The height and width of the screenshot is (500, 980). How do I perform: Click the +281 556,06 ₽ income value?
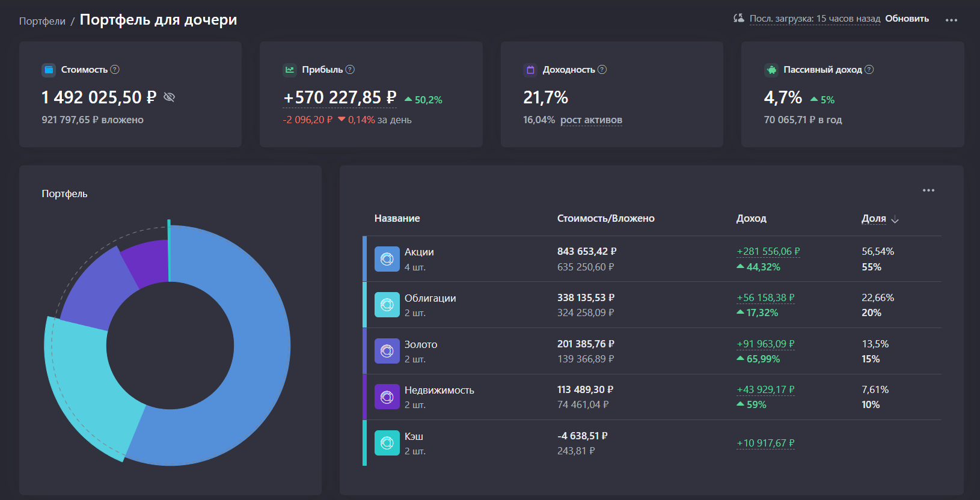768,251
